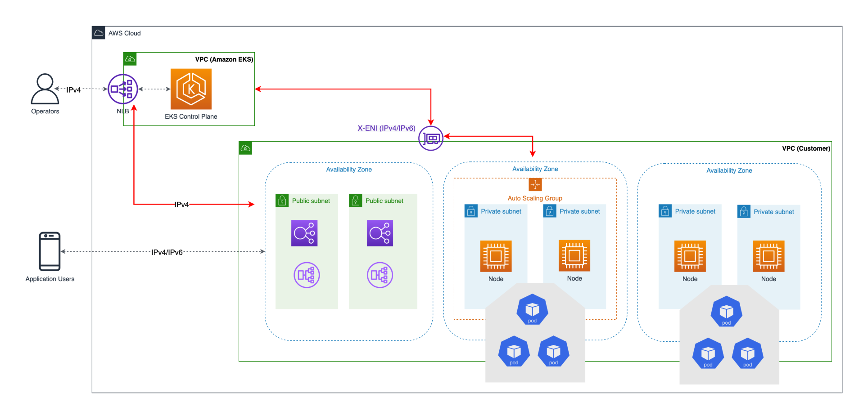Click the AWS Cloud icon
This screenshot has height=420, width=868.
(99, 33)
